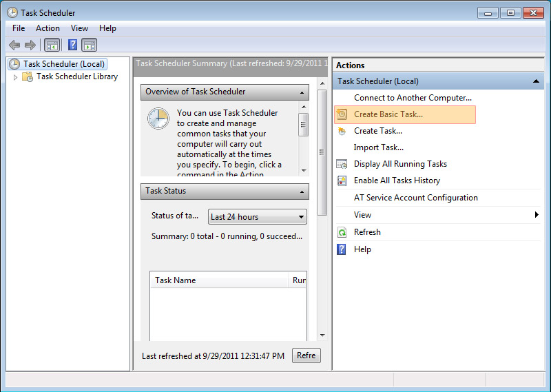Click the Status of ta... label
This screenshot has width=551, height=392.
point(175,216)
